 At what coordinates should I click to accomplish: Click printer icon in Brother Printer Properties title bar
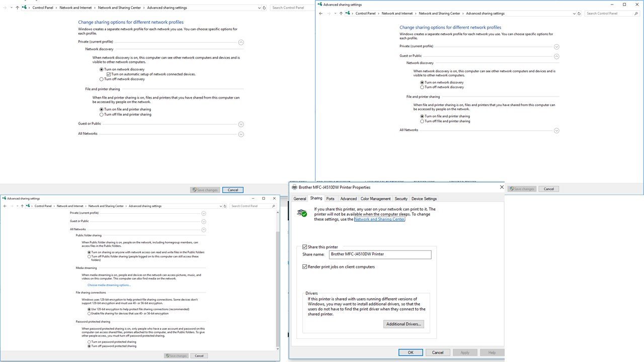click(x=294, y=187)
